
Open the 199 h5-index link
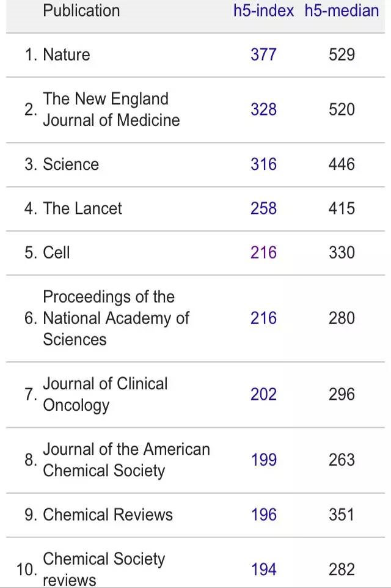pyautogui.click(x=263, y=460)
